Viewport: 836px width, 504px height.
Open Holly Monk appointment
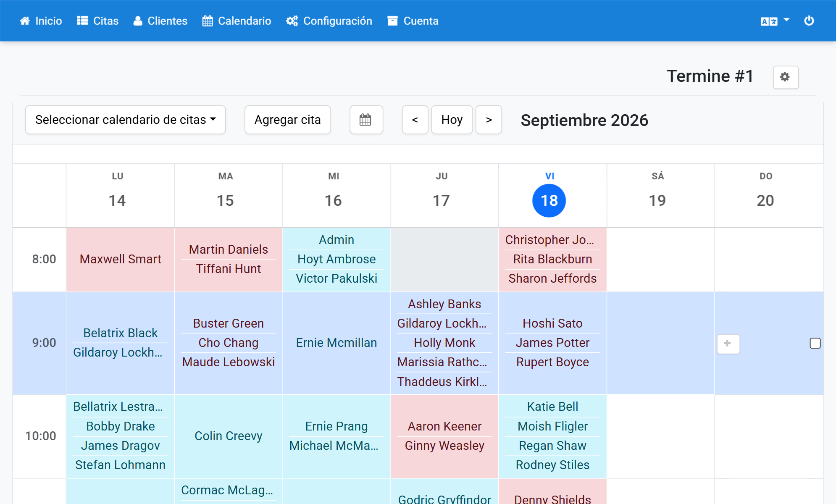[x=444, y=343]
